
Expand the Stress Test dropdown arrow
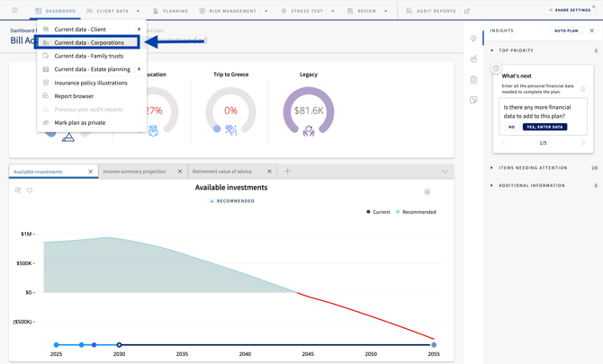click(333, 11)
